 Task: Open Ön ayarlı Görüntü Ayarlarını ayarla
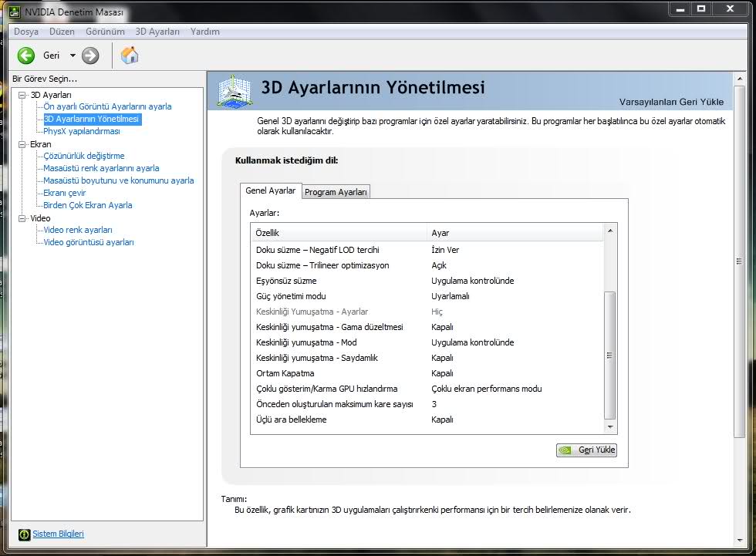[107, 106]
